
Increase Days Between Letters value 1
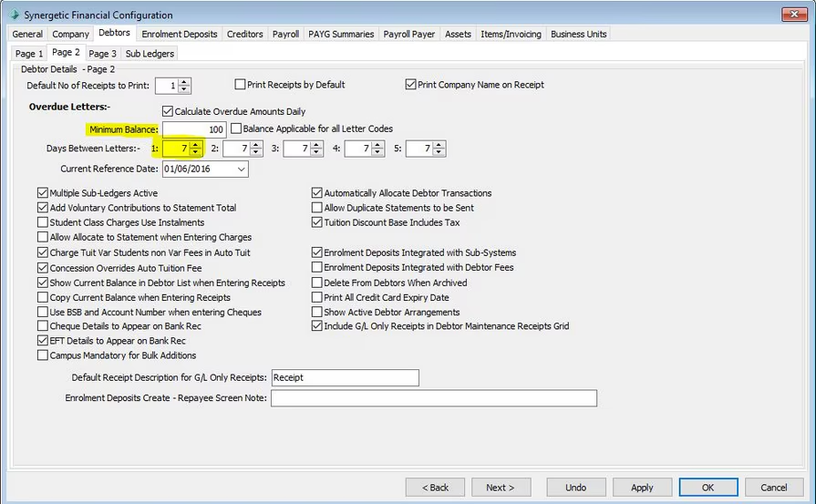[196, 145]
